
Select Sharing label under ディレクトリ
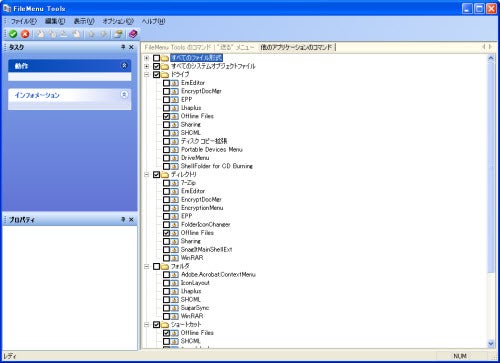coord(191,241)
